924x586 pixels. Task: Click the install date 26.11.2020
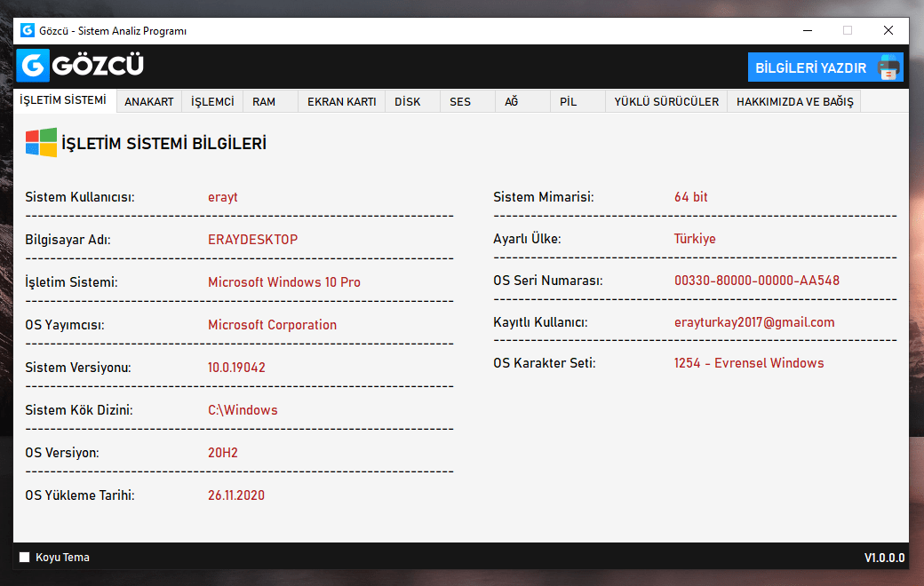point(236,495)
